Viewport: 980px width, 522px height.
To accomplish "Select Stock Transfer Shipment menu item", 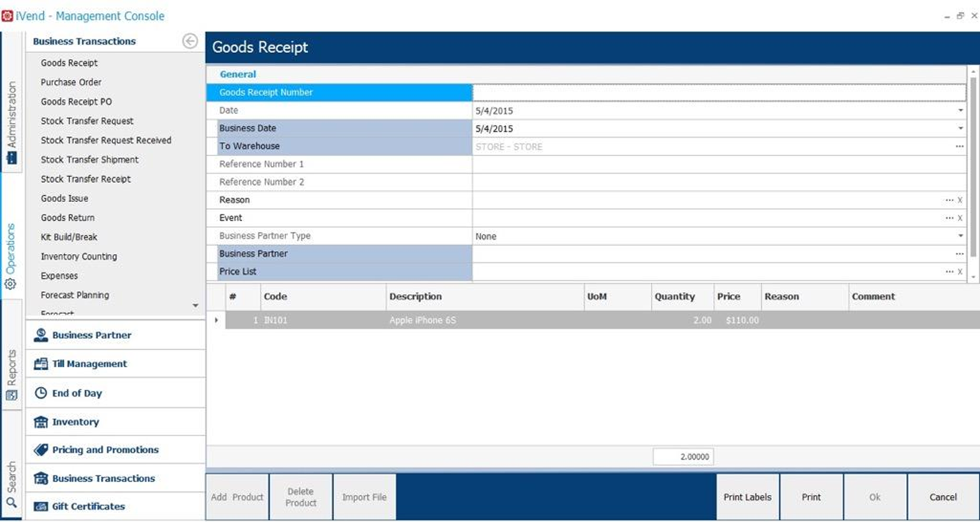I will pyautogui.click(x=90, y=160).
